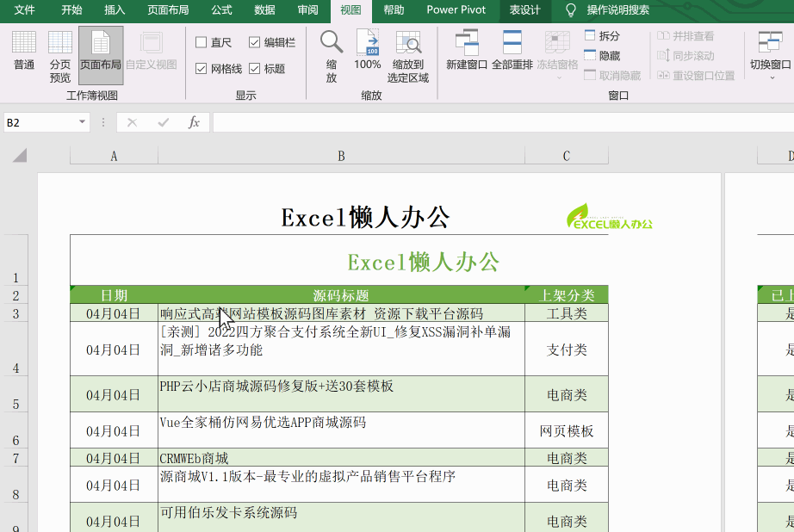This screenshot has width=794, height=532.
Task: Switch to the Review (审阅) tab
Action: [308, 10]
